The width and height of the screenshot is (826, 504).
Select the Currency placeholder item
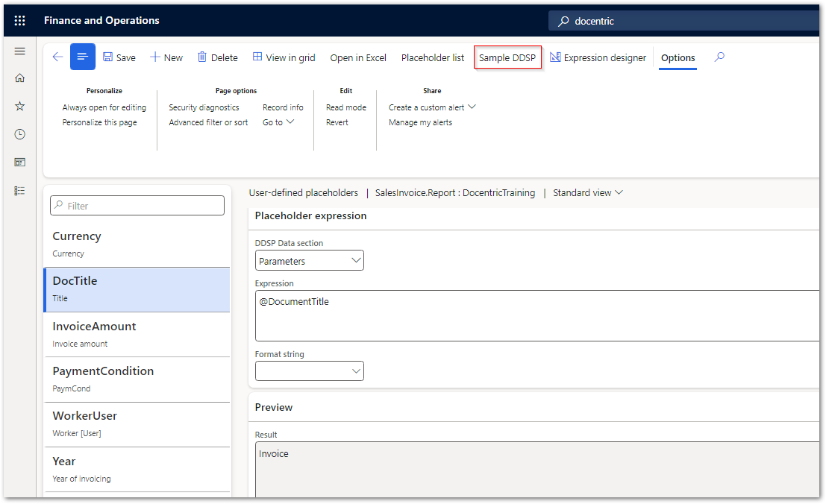(137, 245)
